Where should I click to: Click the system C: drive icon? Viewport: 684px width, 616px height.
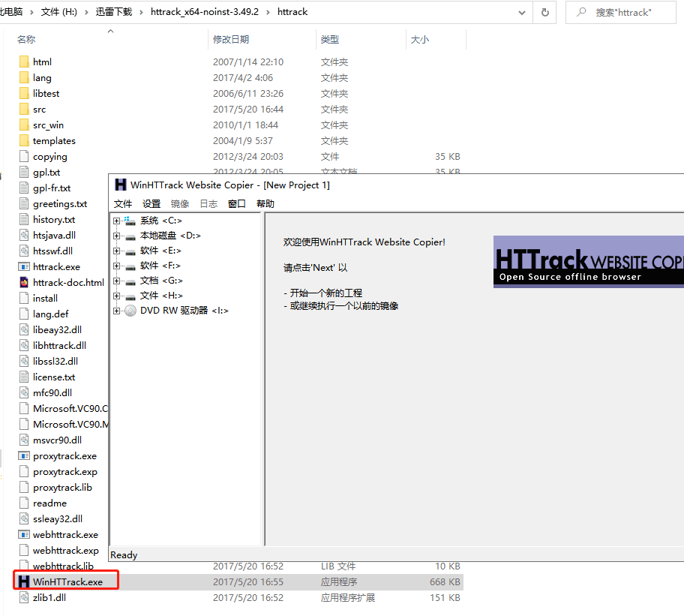(x=130, y=221)
